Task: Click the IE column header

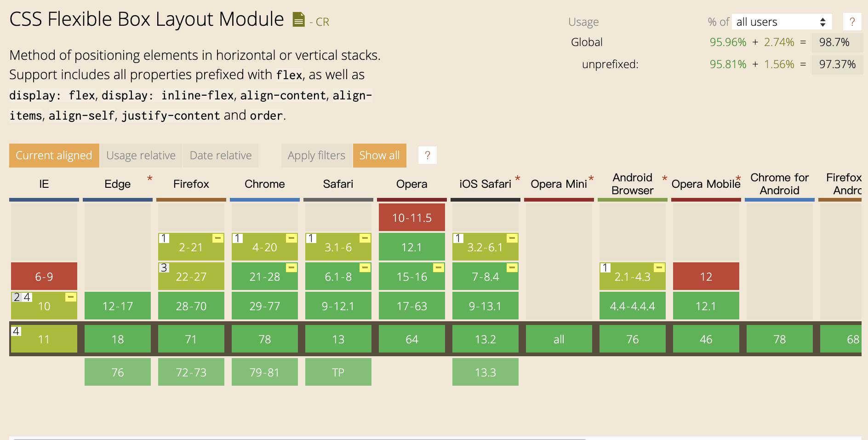Action: click(44, 184)
